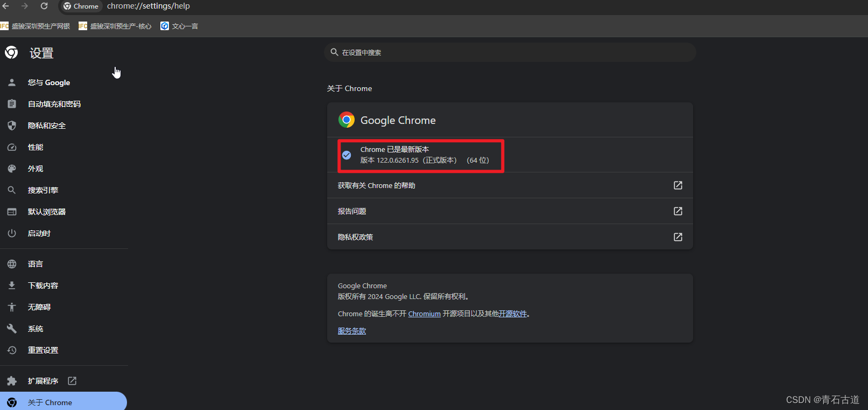
Task: Click the blue update checkmark icon
Action: coord(347,155)
